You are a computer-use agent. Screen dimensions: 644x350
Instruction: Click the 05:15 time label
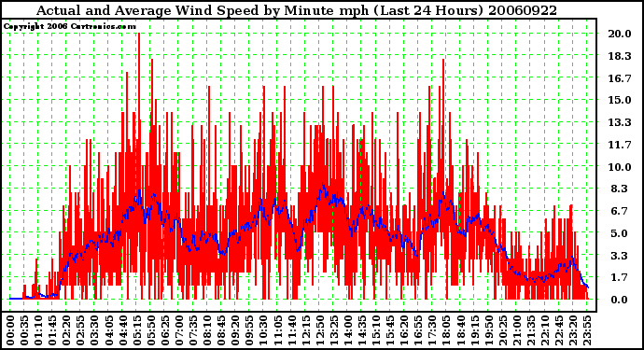(x=137, y=330)
